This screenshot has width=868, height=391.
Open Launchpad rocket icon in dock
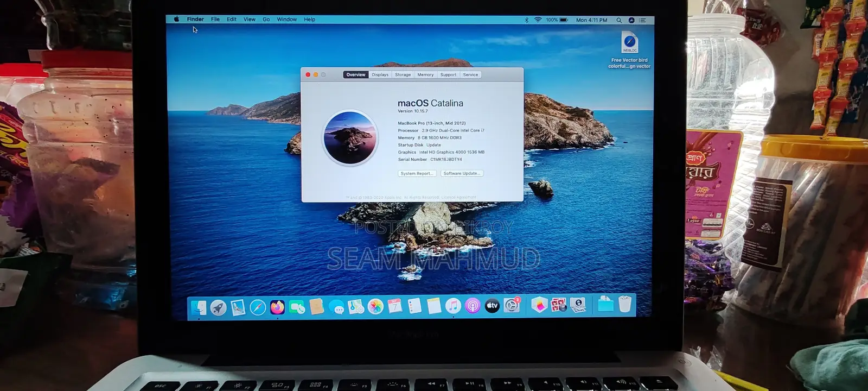click(218, 307)
